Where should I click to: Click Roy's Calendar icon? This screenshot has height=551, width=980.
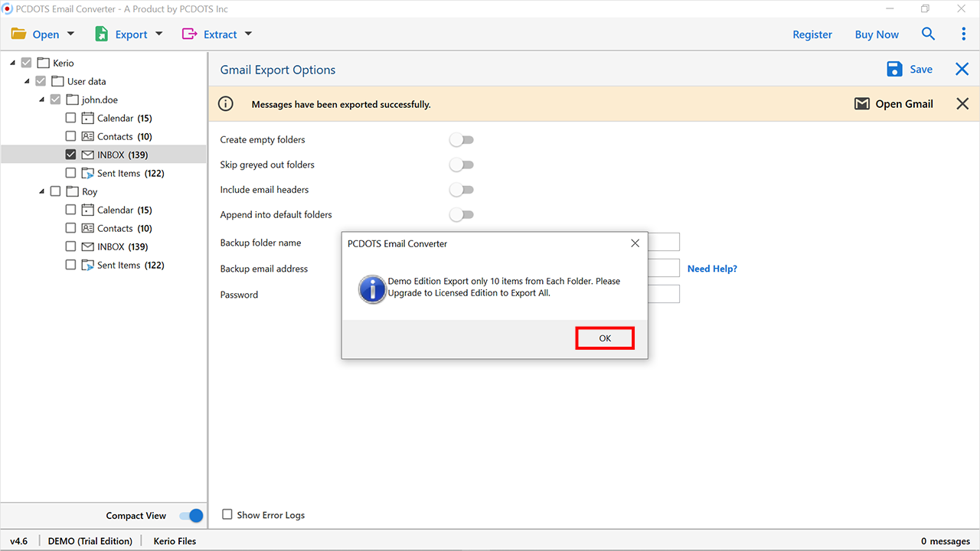(88, 210)
